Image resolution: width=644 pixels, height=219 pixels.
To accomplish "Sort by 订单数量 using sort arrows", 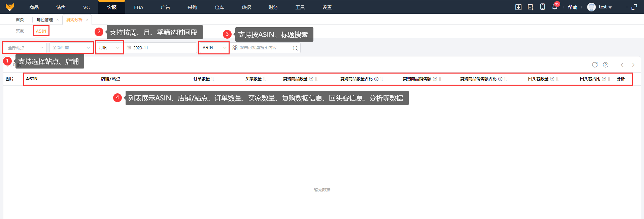I will (x=213, y=79).
